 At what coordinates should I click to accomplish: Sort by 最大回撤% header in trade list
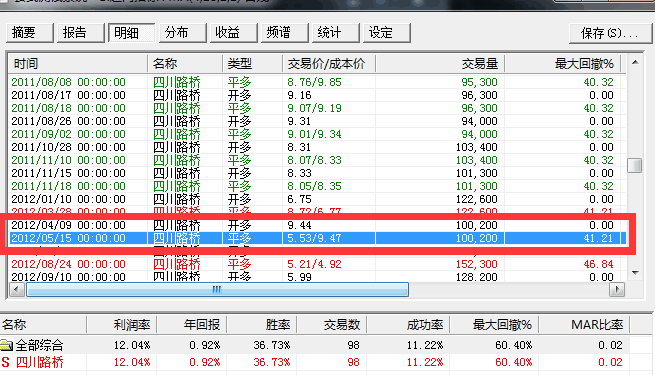point(563,64)
